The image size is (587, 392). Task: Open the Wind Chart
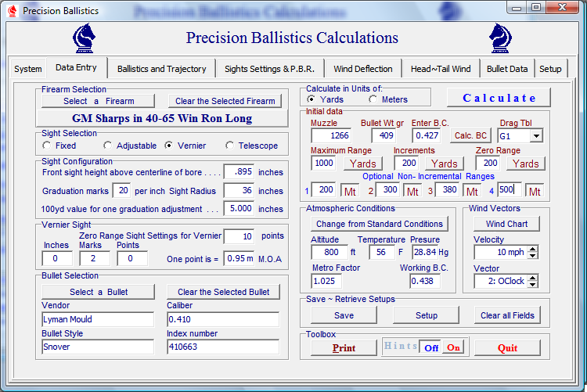click(506, 224)
